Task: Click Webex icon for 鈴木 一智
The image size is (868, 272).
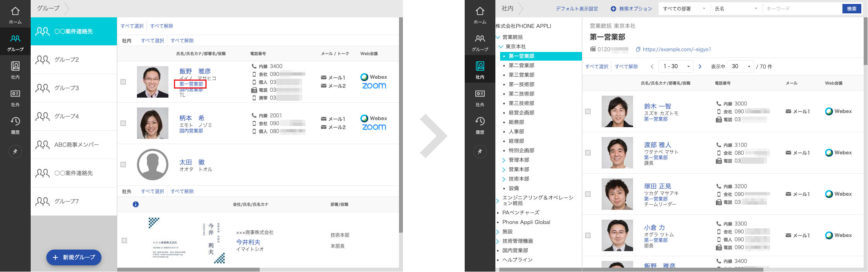Action: click(838, 111)
